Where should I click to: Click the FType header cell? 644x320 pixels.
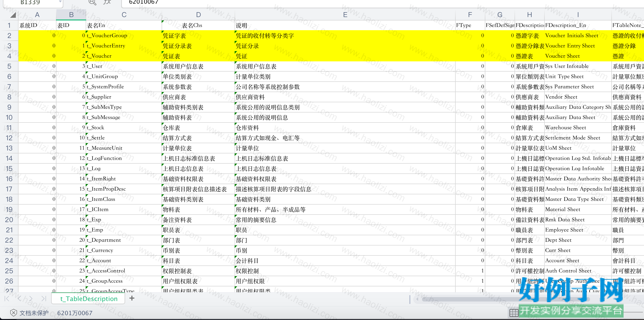pos(470,26)
